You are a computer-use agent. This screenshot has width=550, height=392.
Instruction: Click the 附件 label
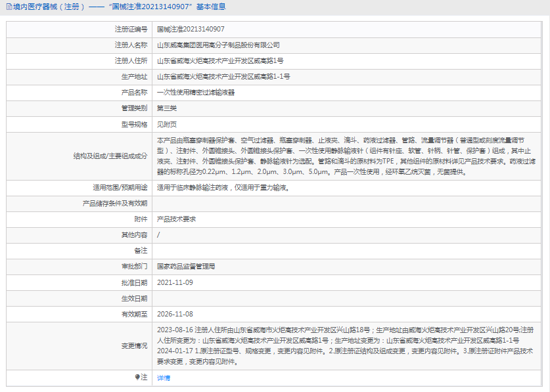pos(141,219)
